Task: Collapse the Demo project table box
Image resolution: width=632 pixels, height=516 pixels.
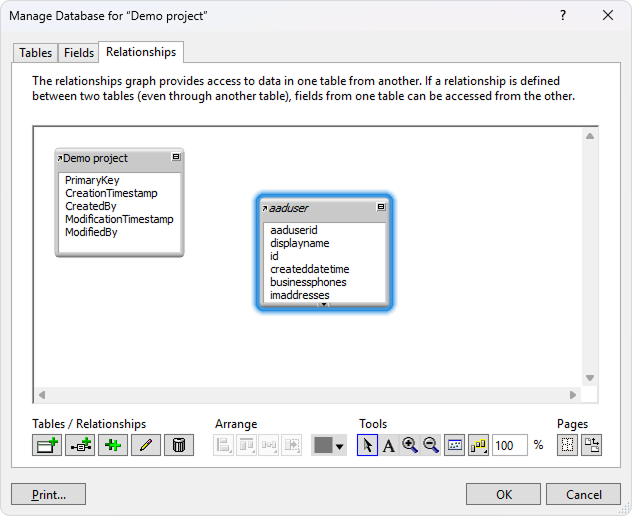Action: click(x=176, y=157)
